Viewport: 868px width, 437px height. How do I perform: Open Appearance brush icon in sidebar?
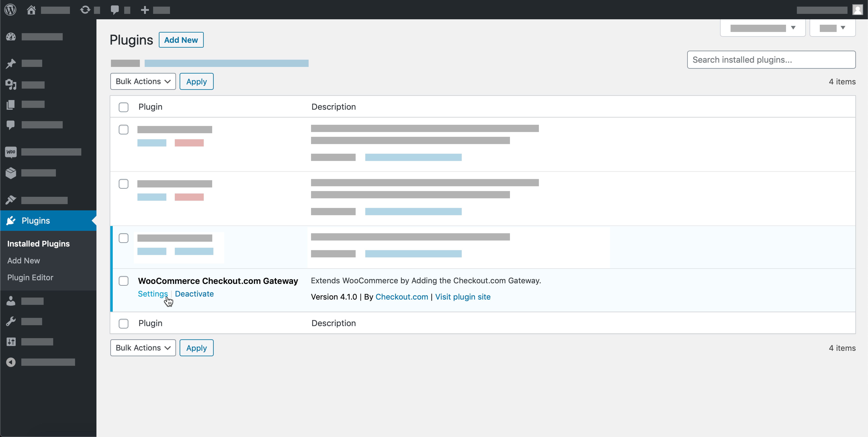tap(11, 200)
